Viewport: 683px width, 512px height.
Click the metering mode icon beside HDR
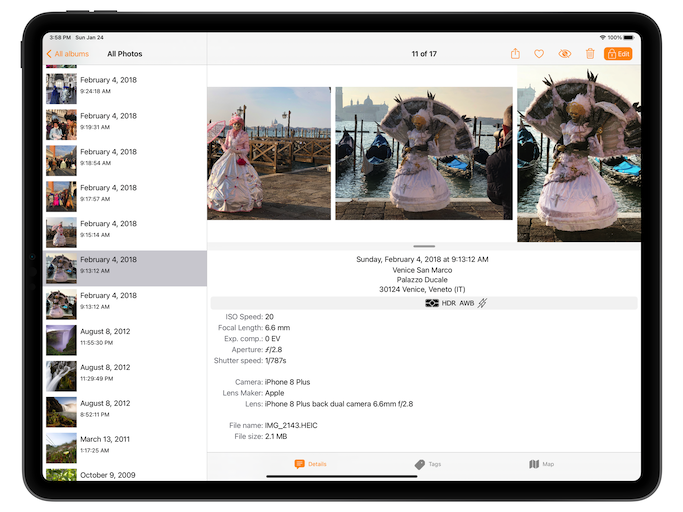coord(431,303)
